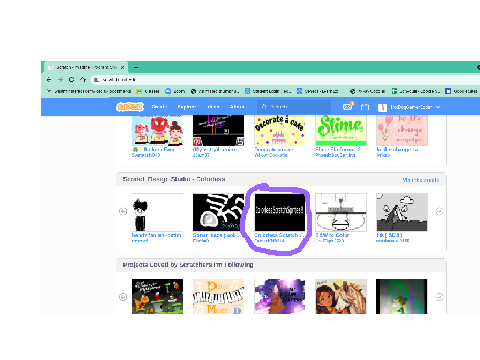Open the Create menu item
The height and width of the screenshot is (360, 480).
point(159,107)
